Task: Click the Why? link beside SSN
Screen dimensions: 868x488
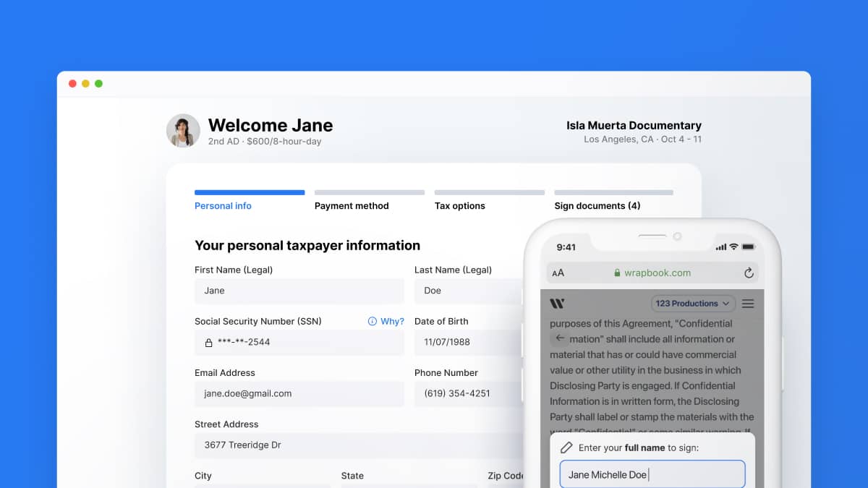Action: pyautogui.click(x=393, y=322)
